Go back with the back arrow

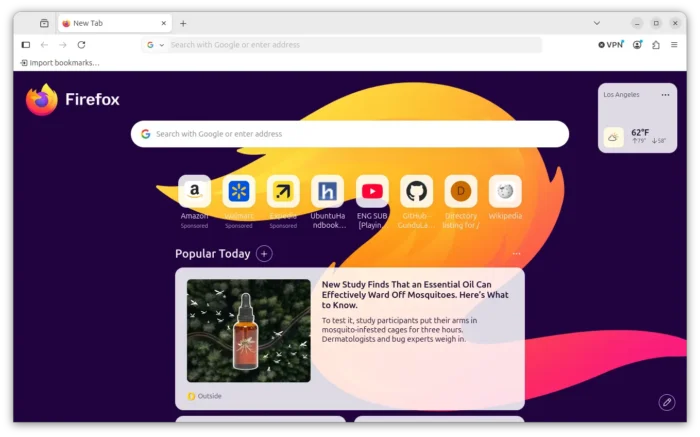44,45
